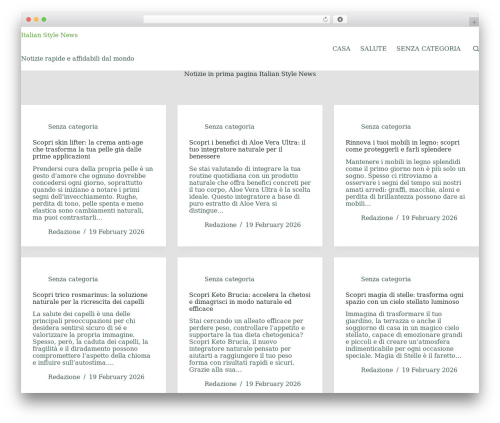Image resolution: width=500 pixels, height=423 pixels.
Task: Open article Scopri magia di stelle
Action: tap(404, 298)
